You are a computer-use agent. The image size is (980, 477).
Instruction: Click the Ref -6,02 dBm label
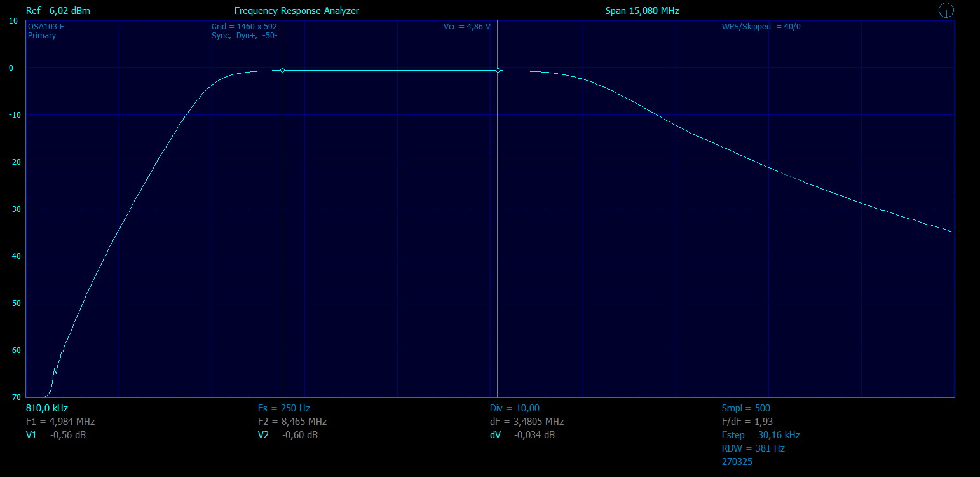point(58,11)
